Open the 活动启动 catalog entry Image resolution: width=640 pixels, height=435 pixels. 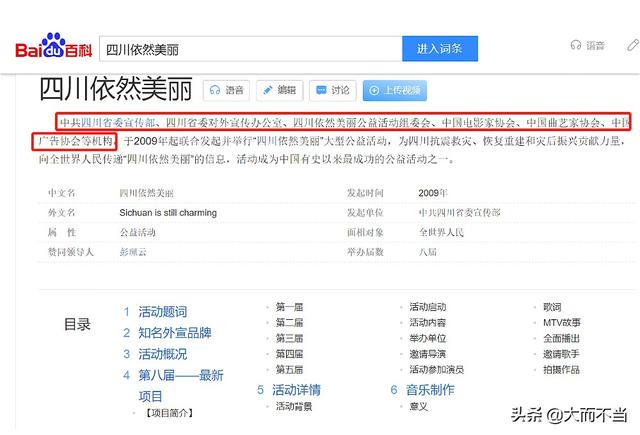click(427, 307)
